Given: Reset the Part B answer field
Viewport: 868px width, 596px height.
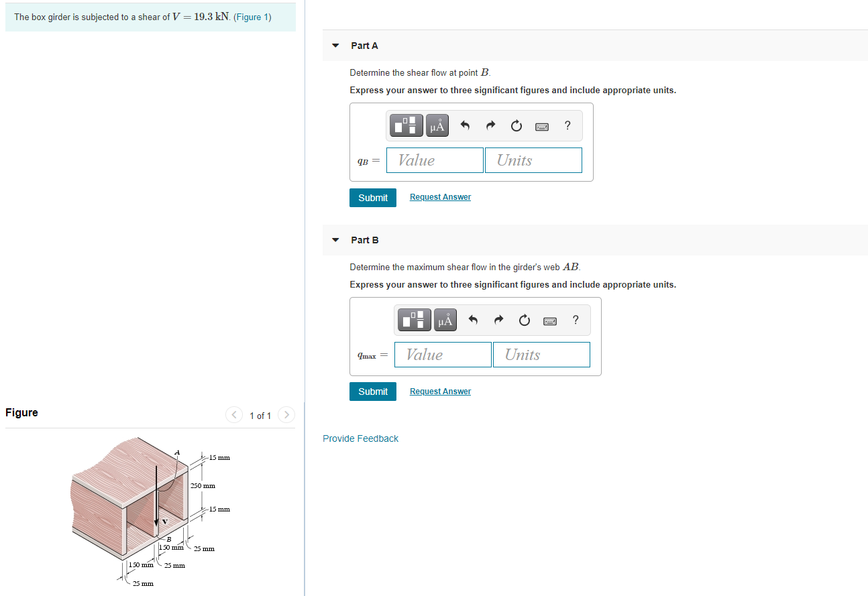Looking at the screenshot, I should point(524,320).
